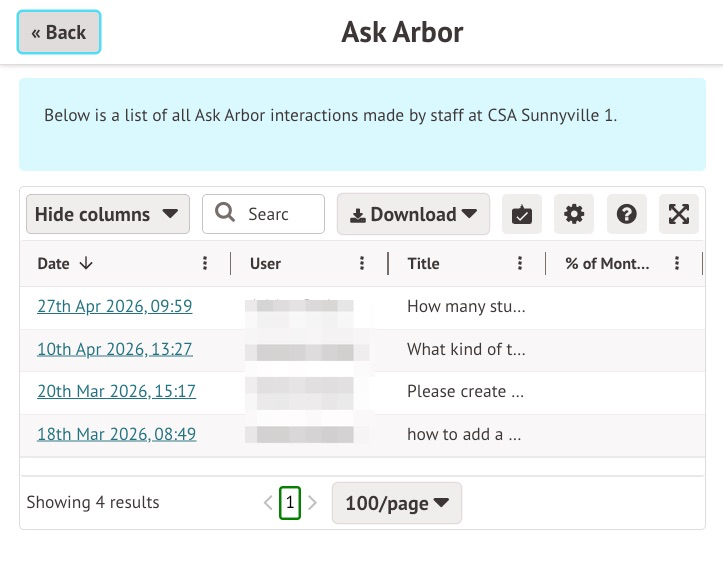Viewport: 723px width, 574px height.
Task: Expand table to fullscreen
Action: (x=679, y=214)
